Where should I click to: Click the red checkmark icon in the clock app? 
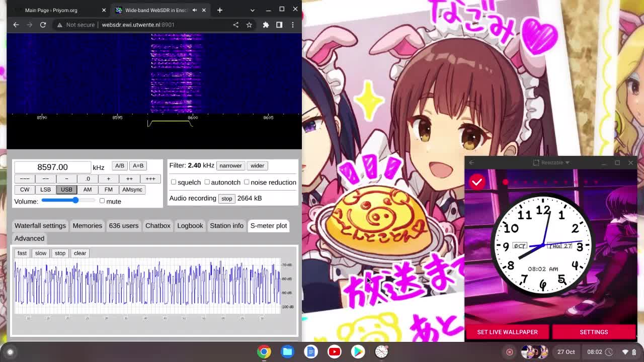pyautogui.click(x=477, y=182)
